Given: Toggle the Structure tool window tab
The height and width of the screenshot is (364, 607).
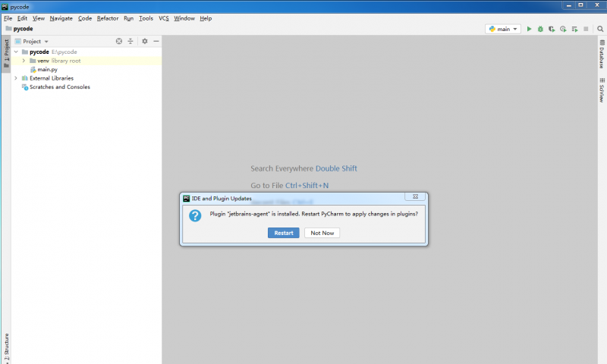Looking at the screenshot, I should tap(6, 348).
